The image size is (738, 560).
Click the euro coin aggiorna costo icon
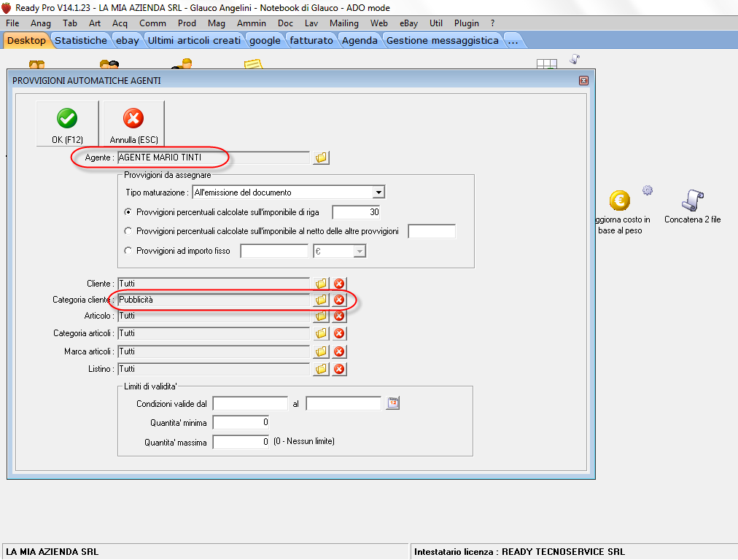(x=619, y=201)
